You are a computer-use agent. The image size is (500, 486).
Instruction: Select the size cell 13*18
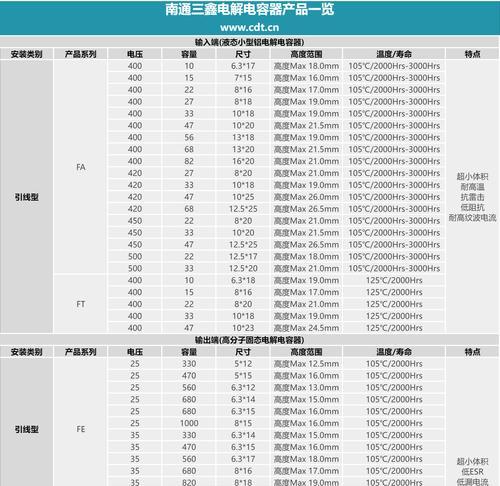pos(243,137)
